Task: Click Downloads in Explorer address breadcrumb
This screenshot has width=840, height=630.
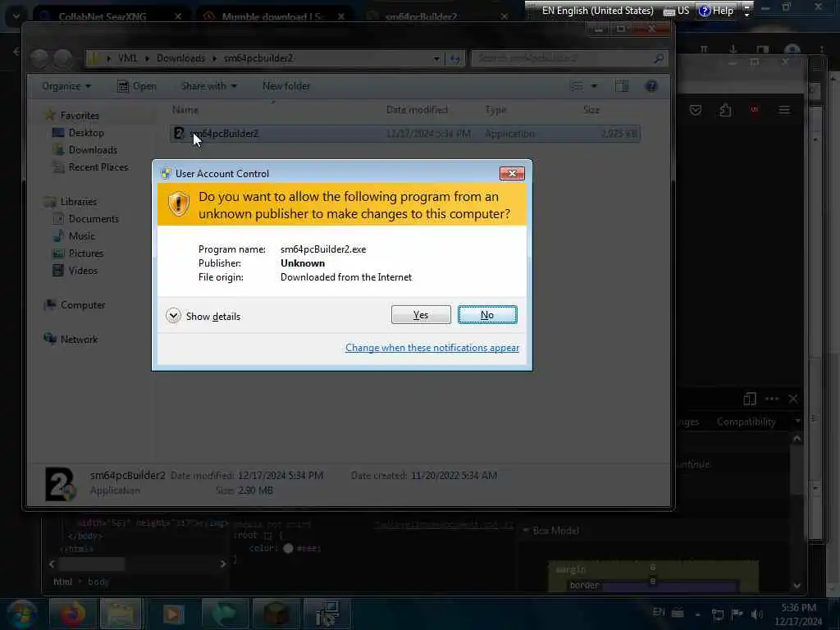Action: point(180,58)
